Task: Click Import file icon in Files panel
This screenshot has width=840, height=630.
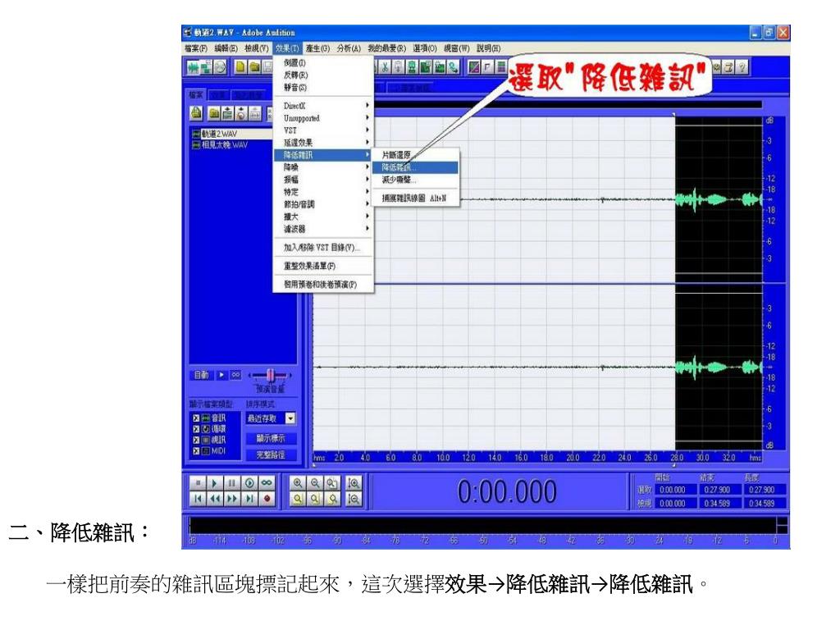Action: (x=196, y=113)
